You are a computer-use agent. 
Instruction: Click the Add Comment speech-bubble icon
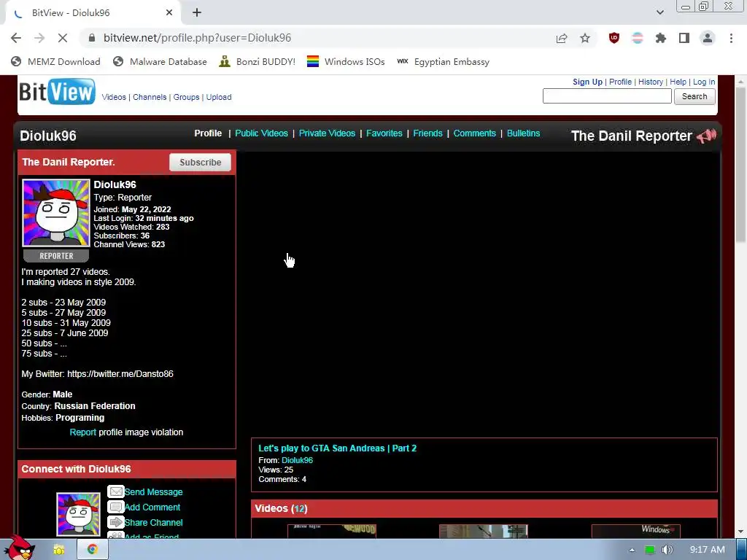116,507
